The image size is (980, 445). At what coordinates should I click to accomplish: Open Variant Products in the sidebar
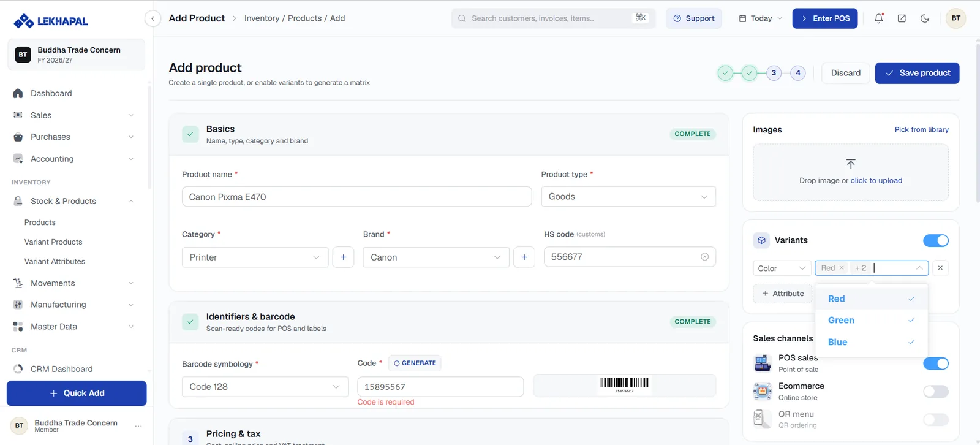53,242
